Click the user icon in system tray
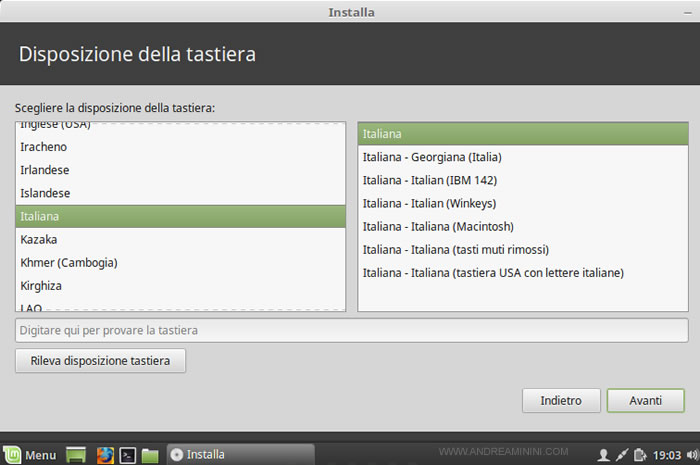This screenshot has width=700, height=465. [x=603, y=455]
